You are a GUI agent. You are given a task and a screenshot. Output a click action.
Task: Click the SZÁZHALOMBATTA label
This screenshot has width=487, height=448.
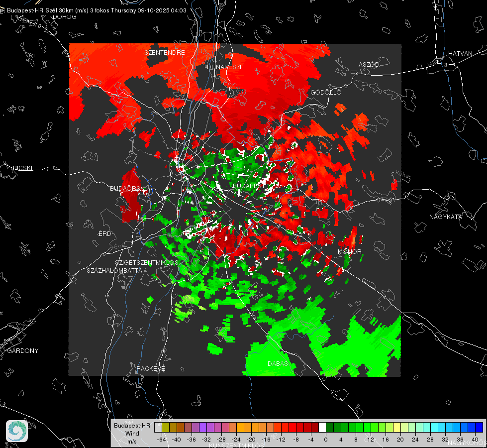click(x=114, y=270)
